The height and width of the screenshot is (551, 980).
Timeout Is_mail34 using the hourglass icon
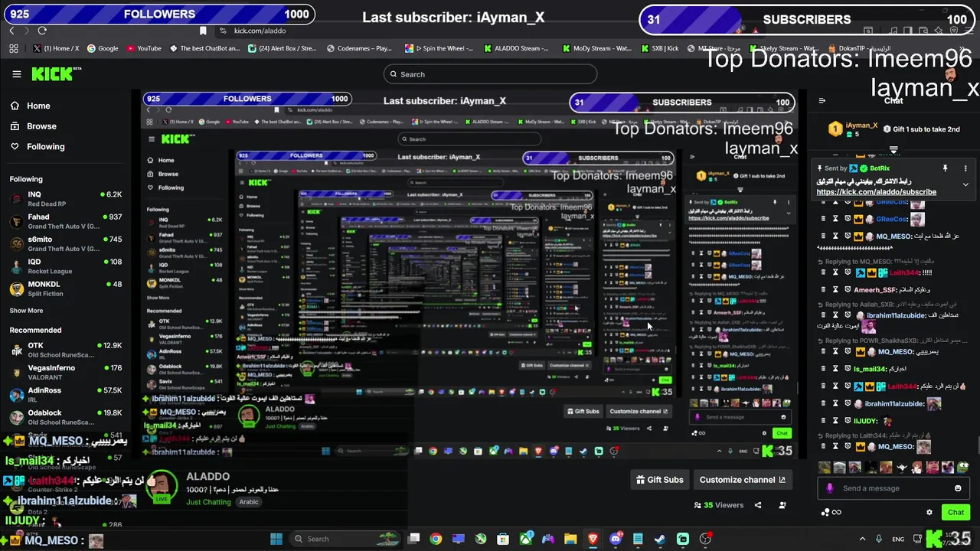pos(835,369)
